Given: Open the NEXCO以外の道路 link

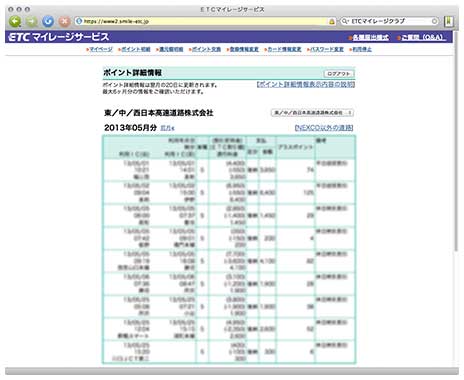Looking at the screenshot, I should pos(324,128).
